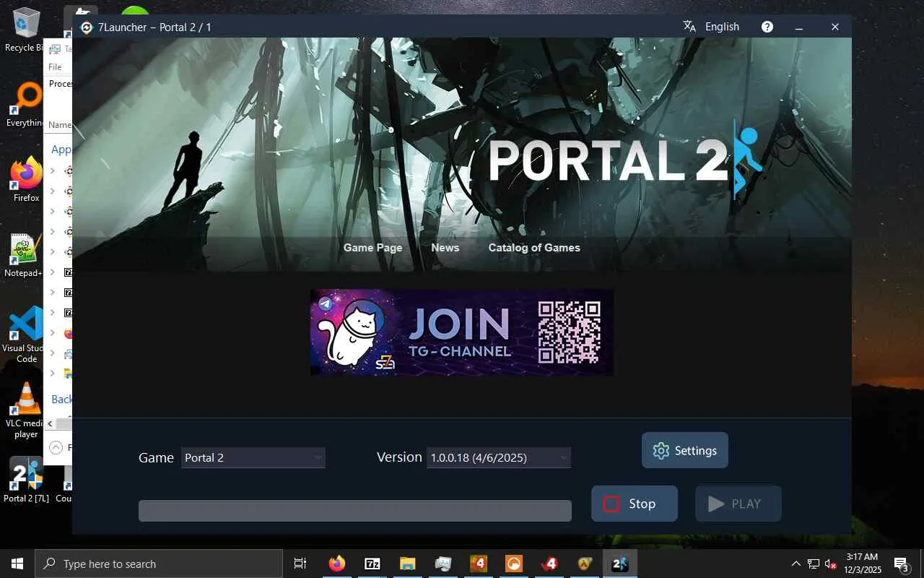Stop the current launcher operation

pos(635,504)
